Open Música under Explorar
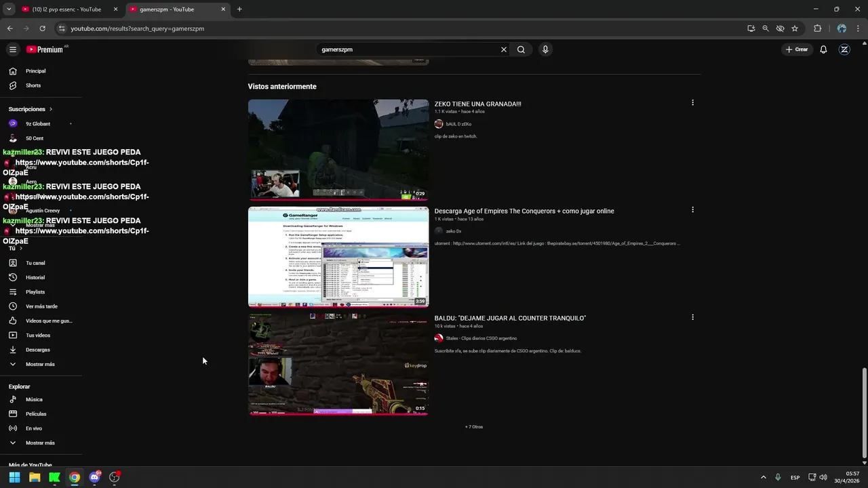Screen dimensions: 868x488 pyautogui.click(x=41, y=399)
